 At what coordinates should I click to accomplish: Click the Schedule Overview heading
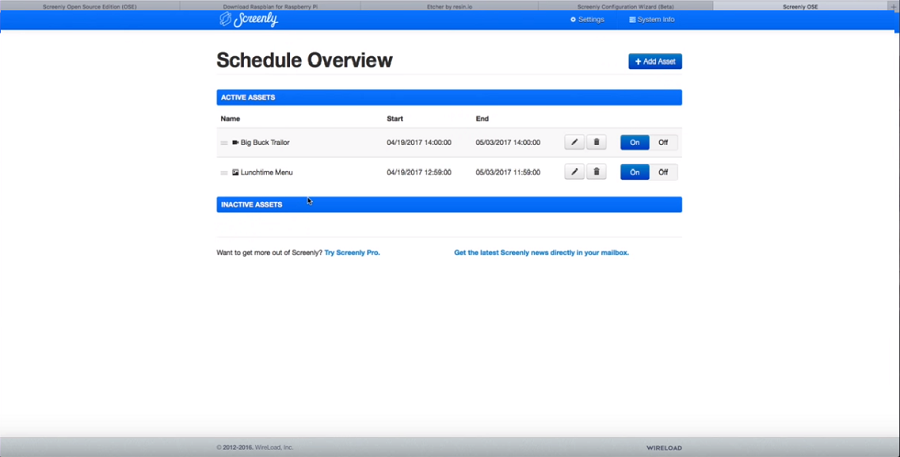304,60
